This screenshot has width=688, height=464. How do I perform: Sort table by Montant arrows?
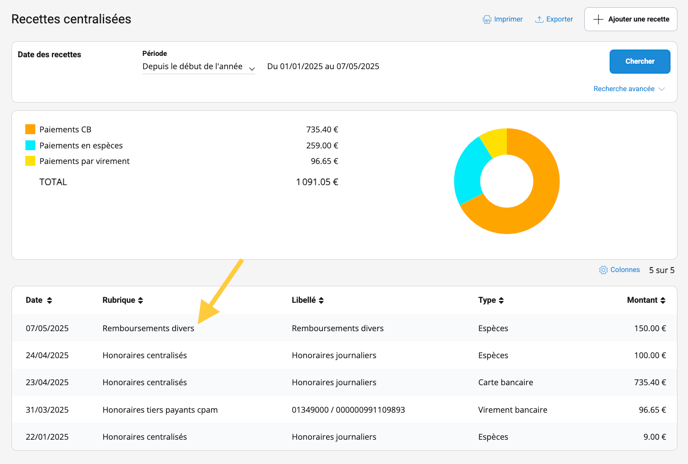[663, 300]
